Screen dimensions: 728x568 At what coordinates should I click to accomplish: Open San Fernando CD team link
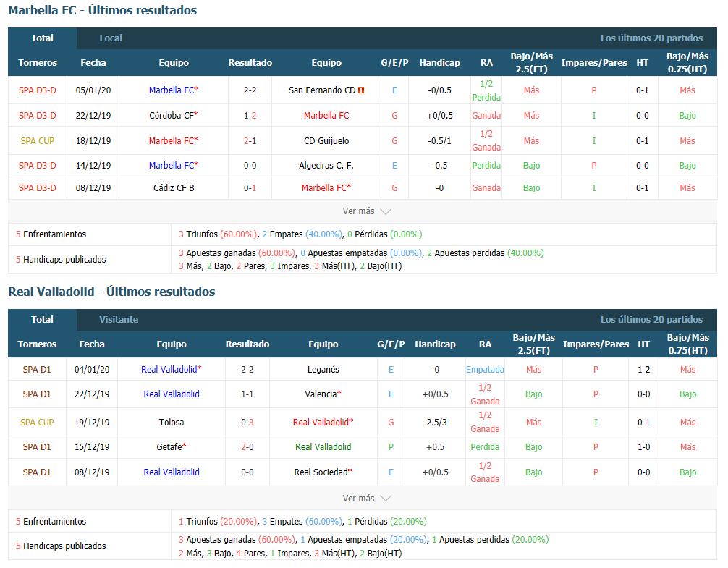322,90
